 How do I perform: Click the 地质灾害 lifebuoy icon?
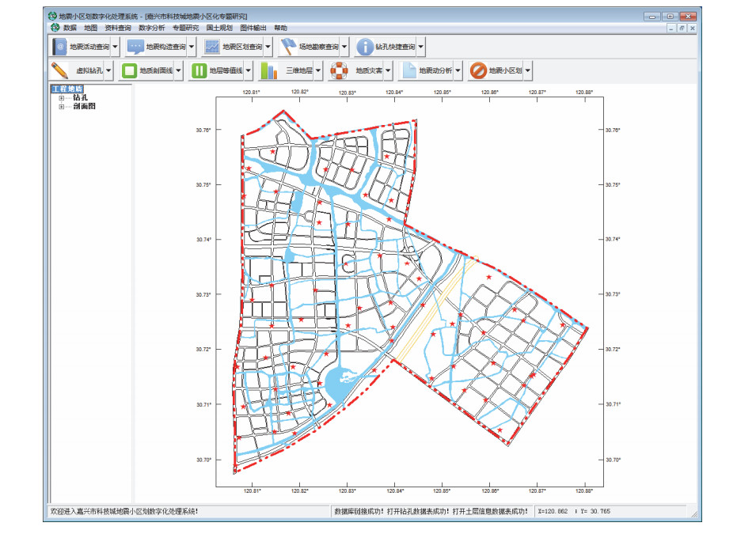click(x=339, y=70)
